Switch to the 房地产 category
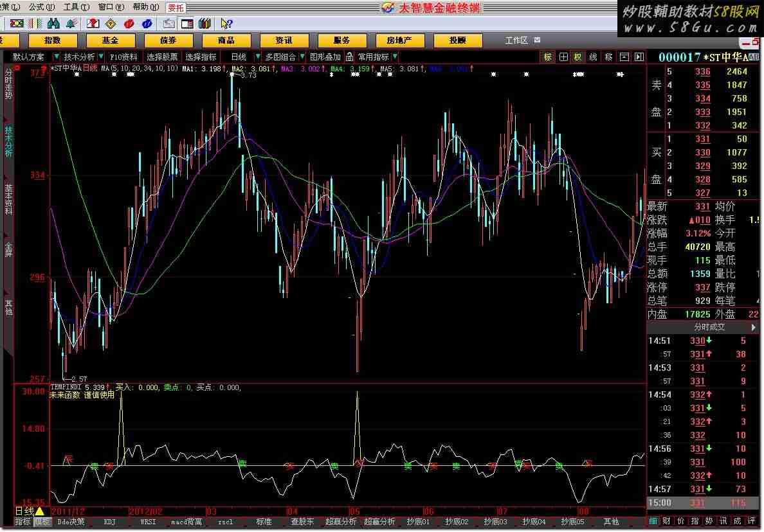 (x=399, y=40)
